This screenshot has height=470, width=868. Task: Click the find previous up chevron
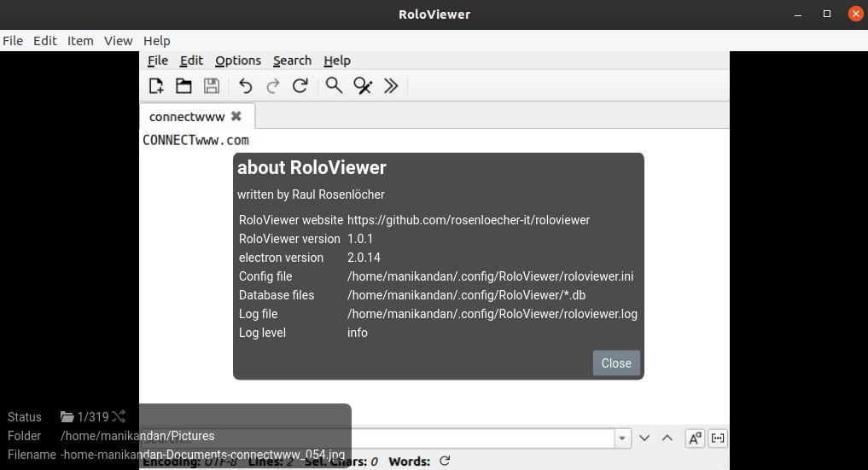(x=667, y=438)
